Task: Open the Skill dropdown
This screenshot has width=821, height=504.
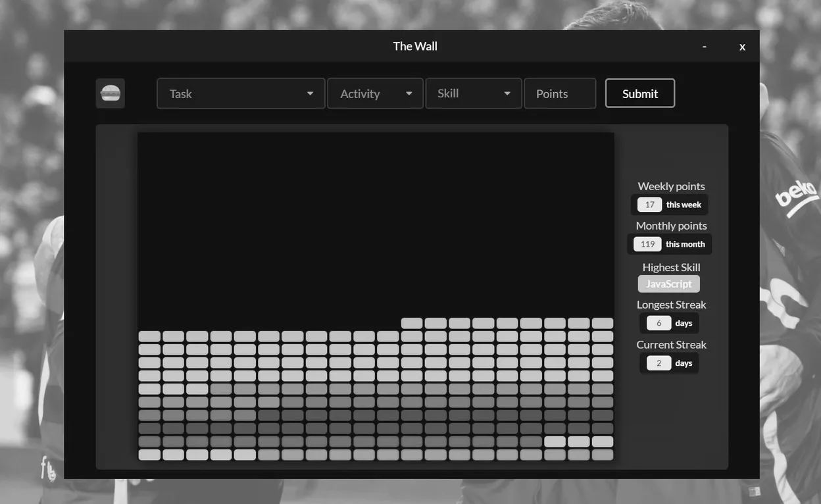Action: coord(474,93)
